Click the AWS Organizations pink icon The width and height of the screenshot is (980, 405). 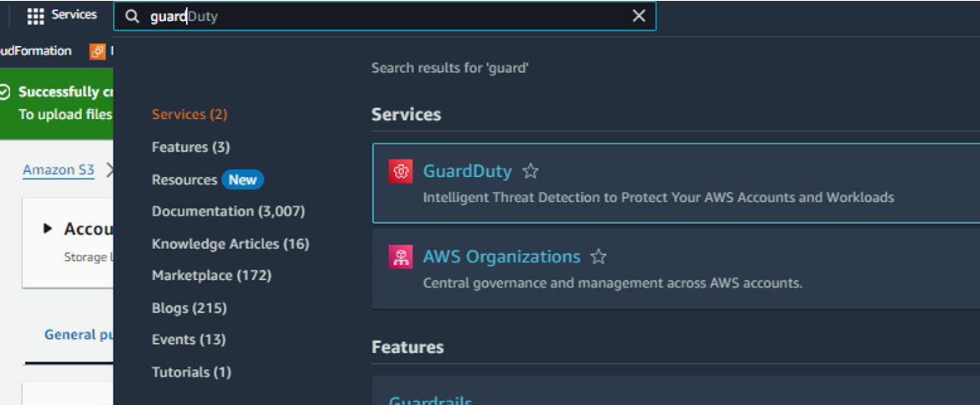[400, 257]
